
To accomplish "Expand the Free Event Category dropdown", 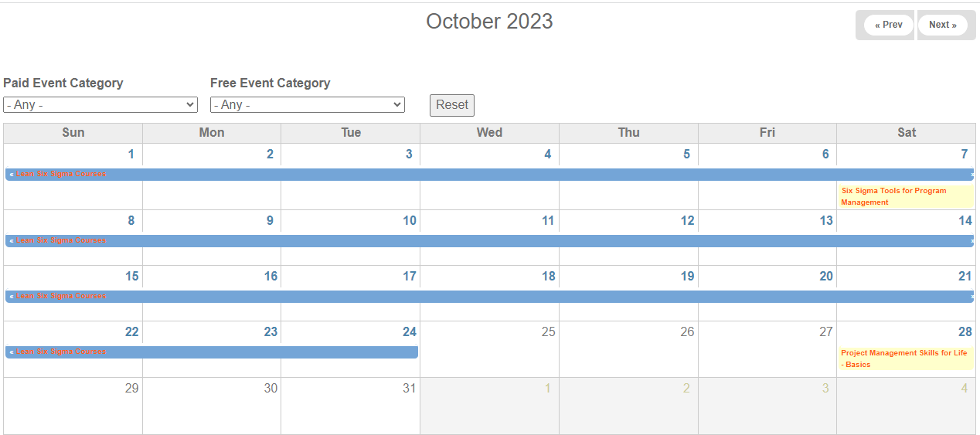I will (308, 104).
